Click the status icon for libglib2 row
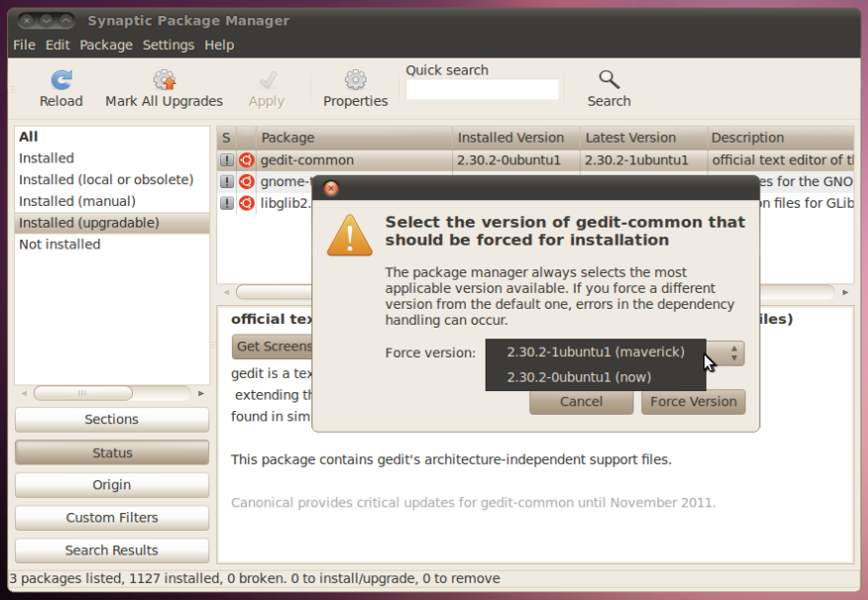This screenshot has width=868, height=600. 226,203
